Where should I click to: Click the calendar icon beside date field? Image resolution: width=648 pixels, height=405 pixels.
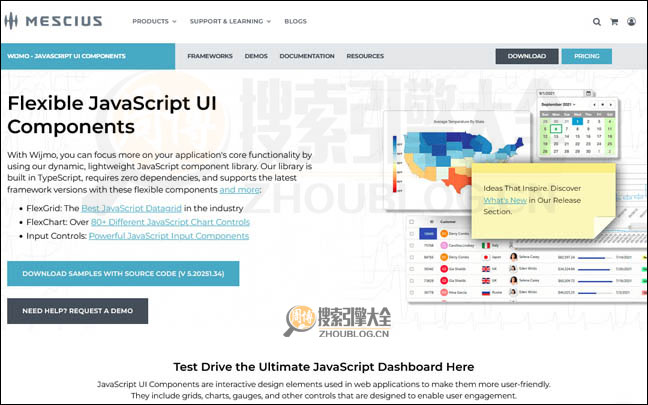click(x=589, y=93)
